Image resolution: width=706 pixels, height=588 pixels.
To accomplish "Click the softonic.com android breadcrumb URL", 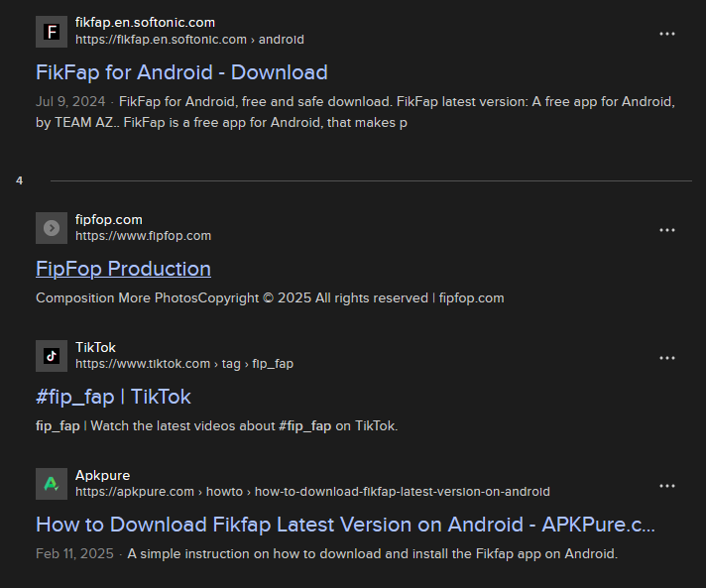I will (x=189, y=40).
